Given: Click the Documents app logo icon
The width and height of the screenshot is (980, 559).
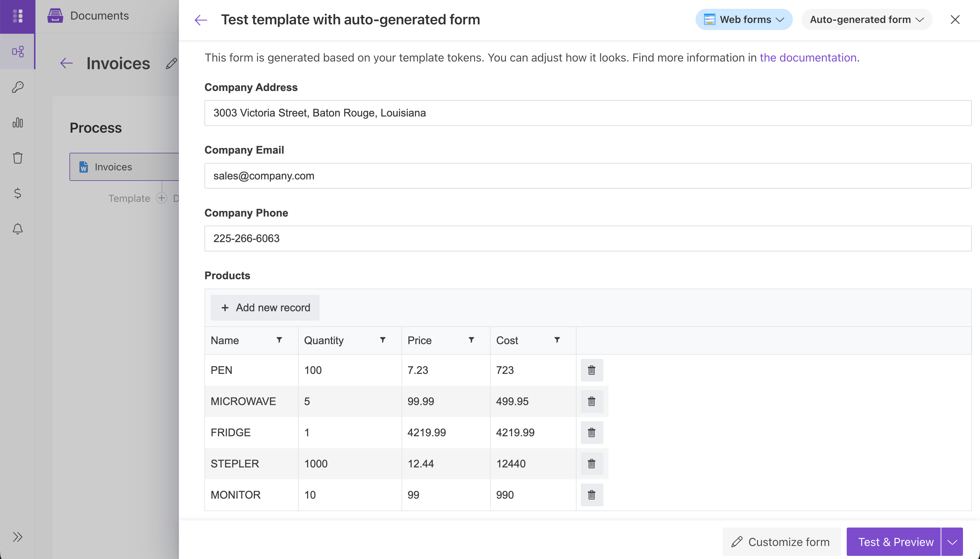Looking at the screenshot, I should (55, 16).
